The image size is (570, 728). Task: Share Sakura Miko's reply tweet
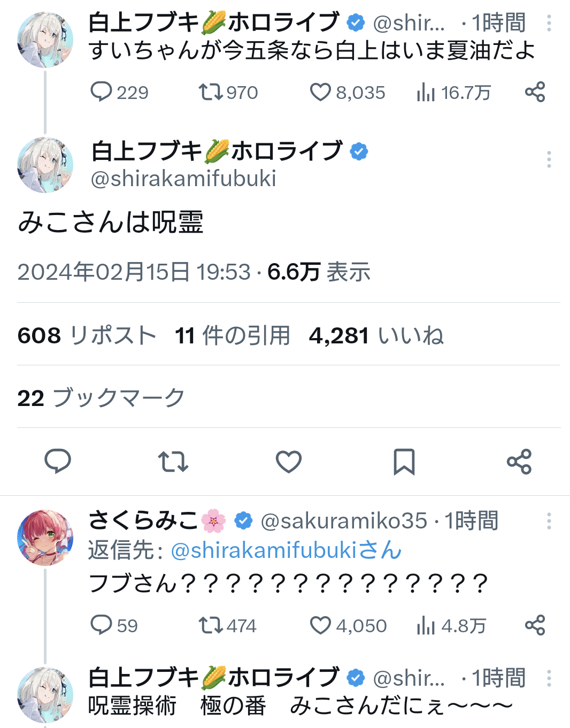(535, 625)
